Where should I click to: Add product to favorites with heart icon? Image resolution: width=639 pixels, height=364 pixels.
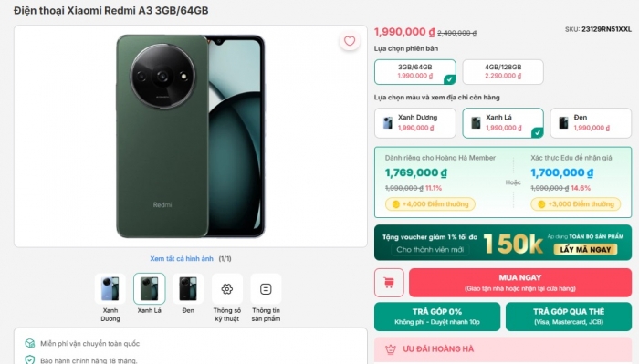tap(350, 41)
